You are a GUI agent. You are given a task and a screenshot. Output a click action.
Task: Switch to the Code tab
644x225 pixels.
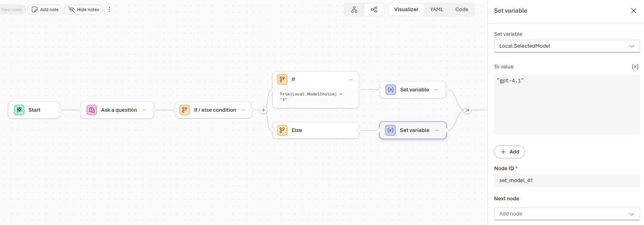click(x=462, y=10)
